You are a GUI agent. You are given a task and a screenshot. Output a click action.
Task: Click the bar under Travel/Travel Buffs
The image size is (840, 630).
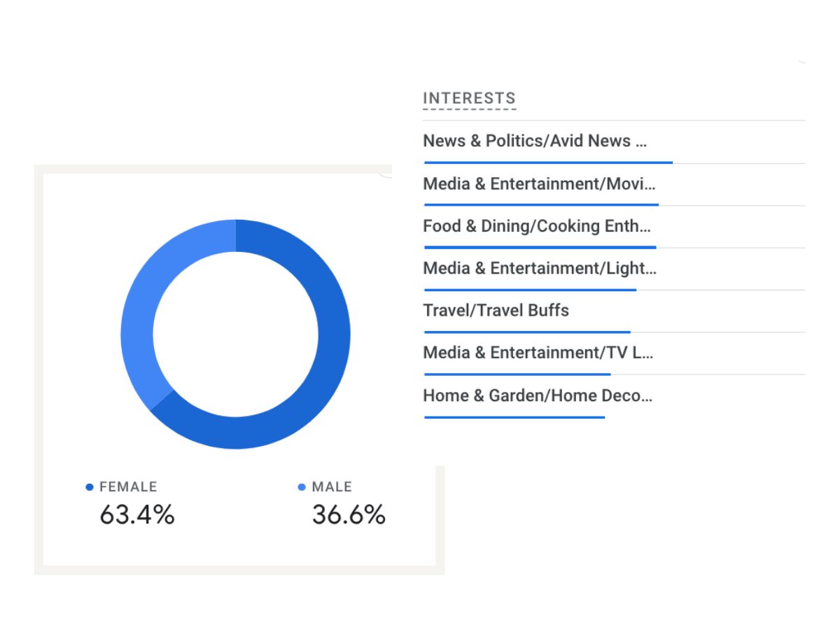[x=527, y=332]
